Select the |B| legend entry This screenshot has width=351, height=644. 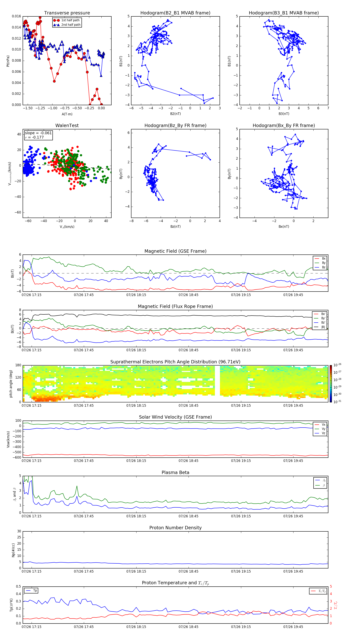pos(320,327)
